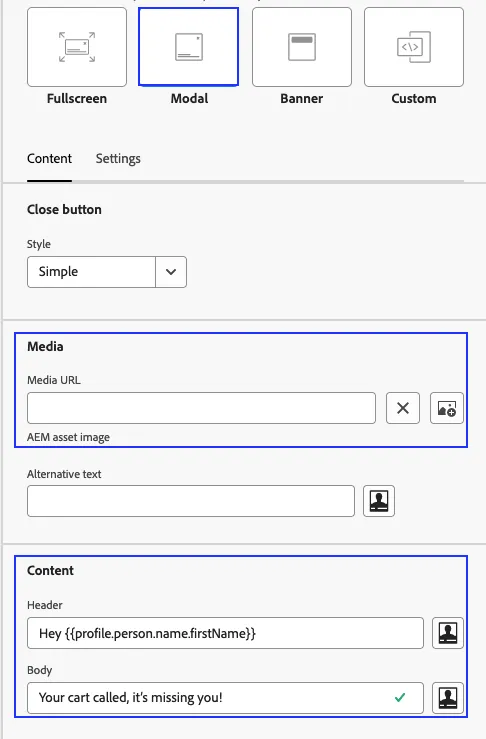Focus the Media URL input field
The width and height of the screenshot is (486, 739).
(x=201, y=408)
